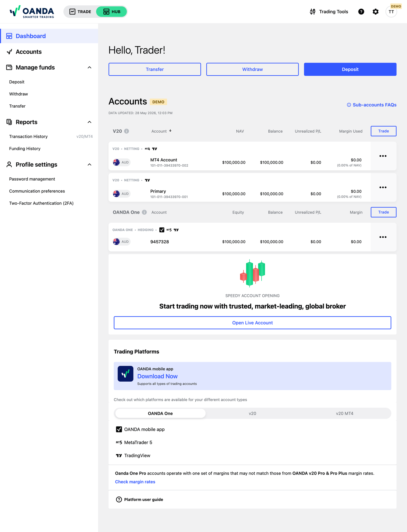Open three-dots menu for account 9457328
The width and height of the screenshot is (407, 532).
383,237
